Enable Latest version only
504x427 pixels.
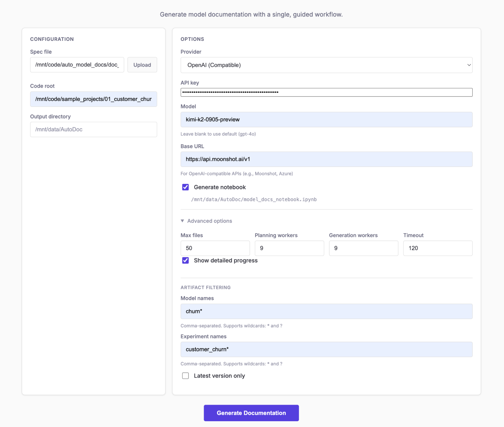[x=185, y=376]
